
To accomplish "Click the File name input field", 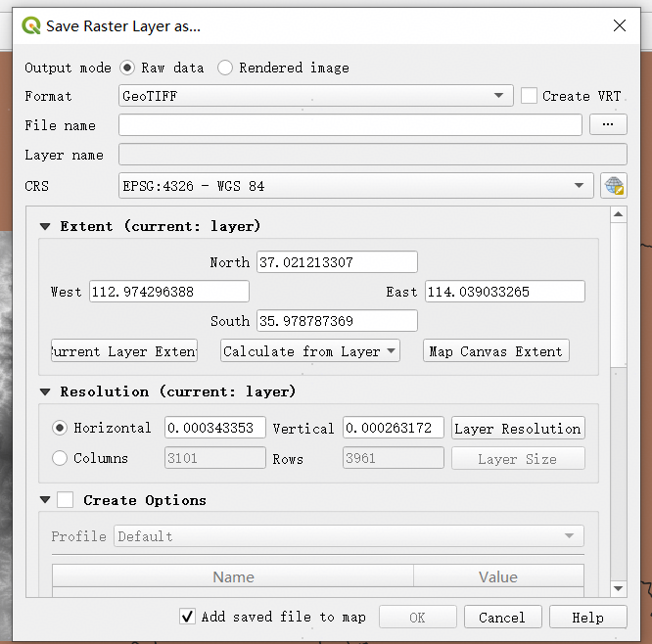I will point(349,125).
